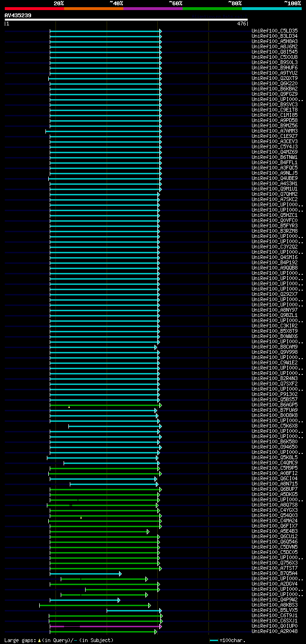Select the UniRef100_C6T9J1 label
The height and width of the screenshot is (644, 306).
[x=274, y=616]
